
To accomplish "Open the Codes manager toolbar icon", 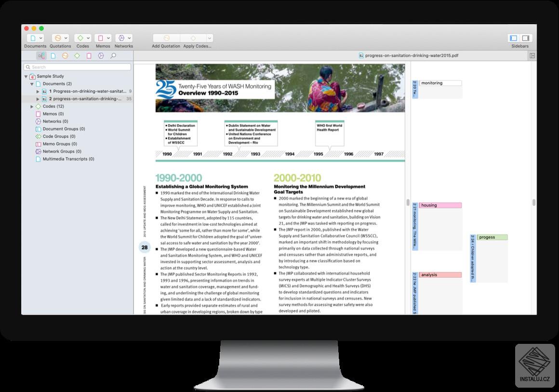I will point(80,38).
